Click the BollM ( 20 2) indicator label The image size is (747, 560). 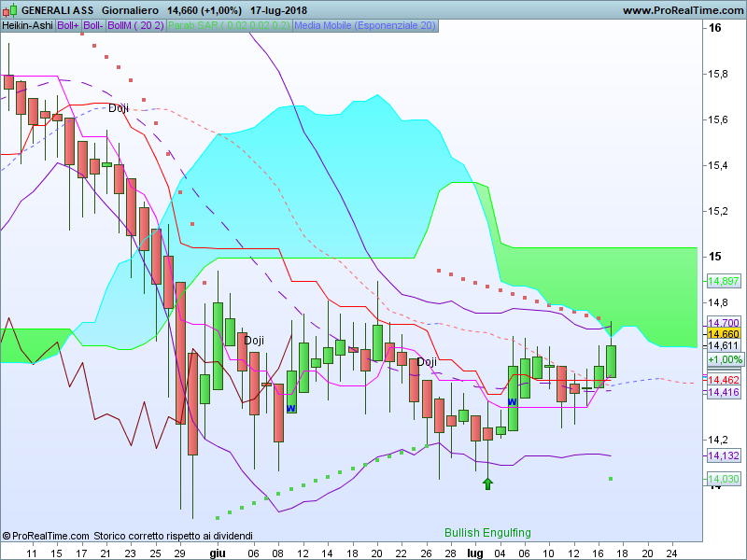(135, 26)
